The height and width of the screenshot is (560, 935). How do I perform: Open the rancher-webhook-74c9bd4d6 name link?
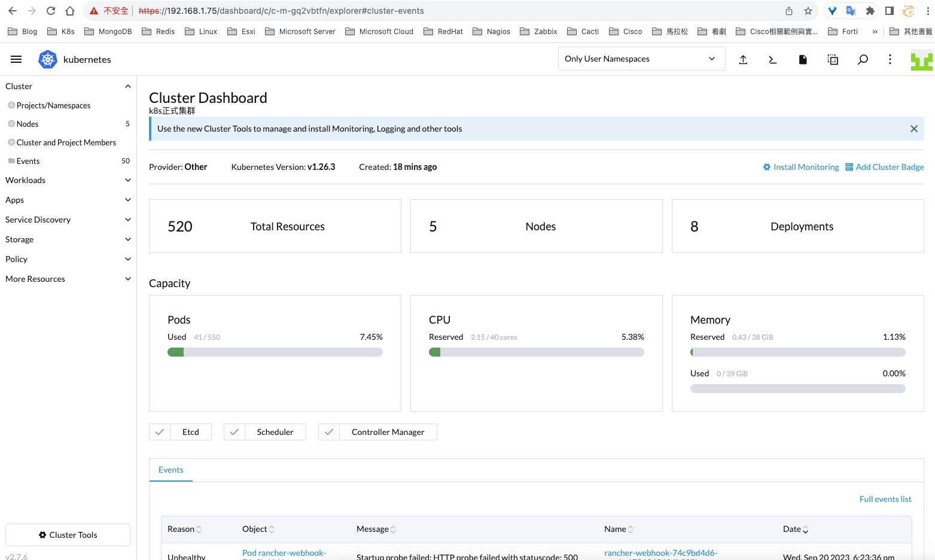(660, 555)
